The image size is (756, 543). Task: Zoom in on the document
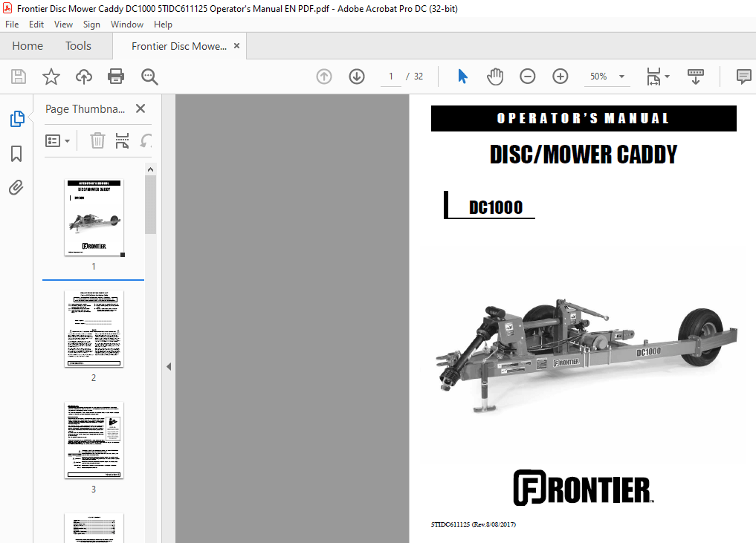(x=560, y=76)
